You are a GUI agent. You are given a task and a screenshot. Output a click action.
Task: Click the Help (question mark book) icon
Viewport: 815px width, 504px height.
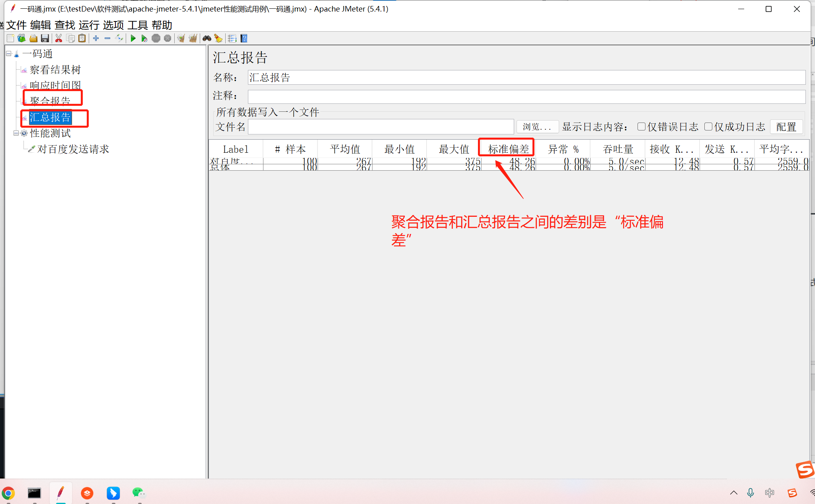tap(244, 38)
